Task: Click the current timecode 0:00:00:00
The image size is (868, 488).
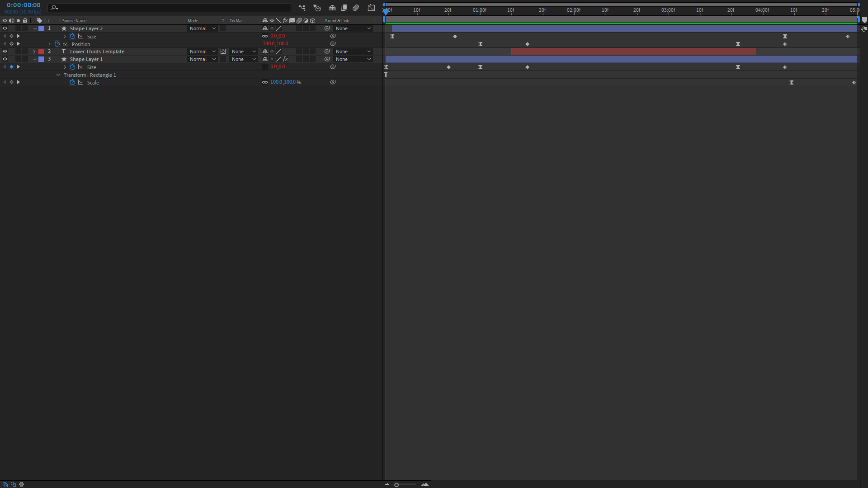Action: pyautogui.click(x=24, y=5)
